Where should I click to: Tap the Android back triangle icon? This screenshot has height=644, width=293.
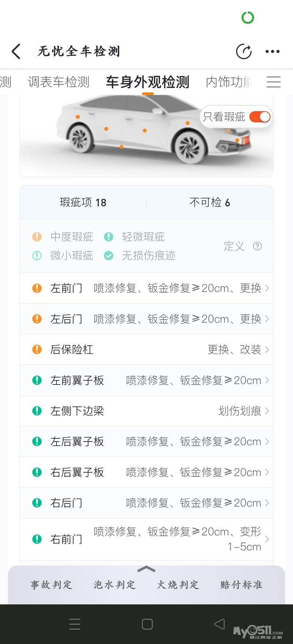coord(219,624)
